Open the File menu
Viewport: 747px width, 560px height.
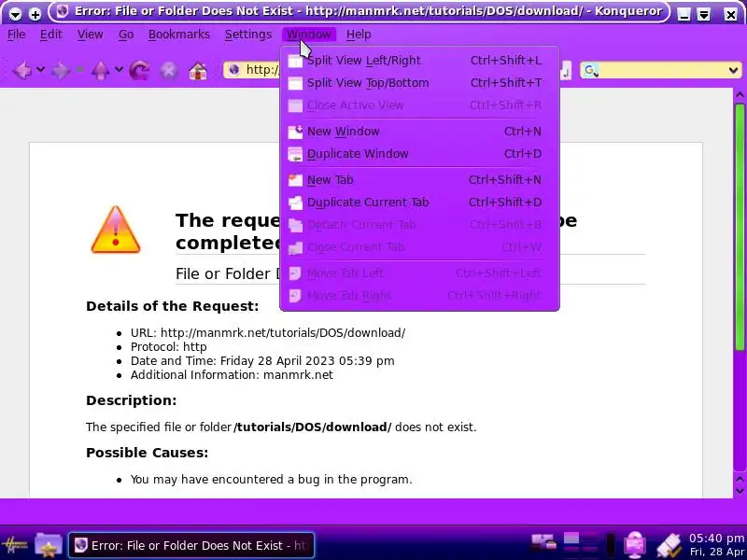click(16, 35)
